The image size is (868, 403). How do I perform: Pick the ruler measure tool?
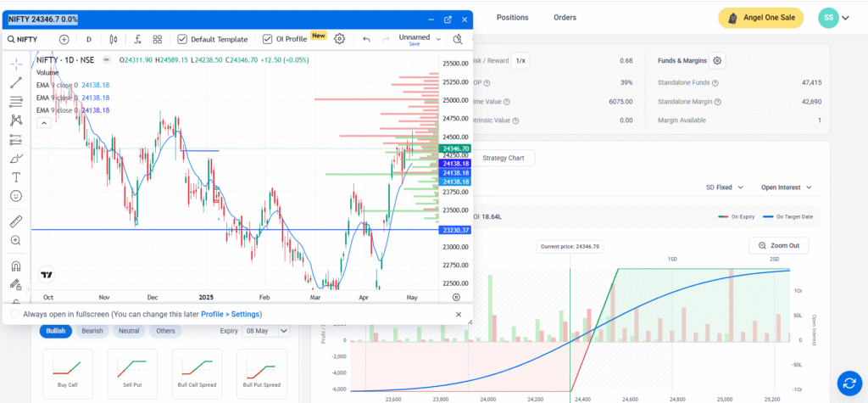click(16, 221)
